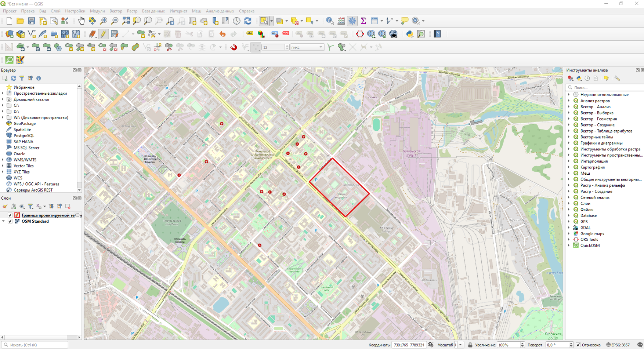Viewport: 644px width, 349px height.
Task: Expand the XYZ Tiles browser node
Action: pyautogui.click(x=3, y=172)
